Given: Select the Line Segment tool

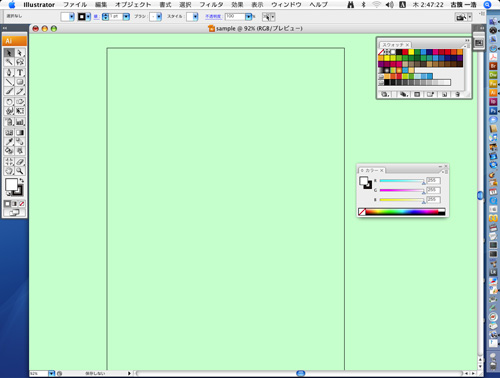Looking at the screenshot, I should coord(9,82).
